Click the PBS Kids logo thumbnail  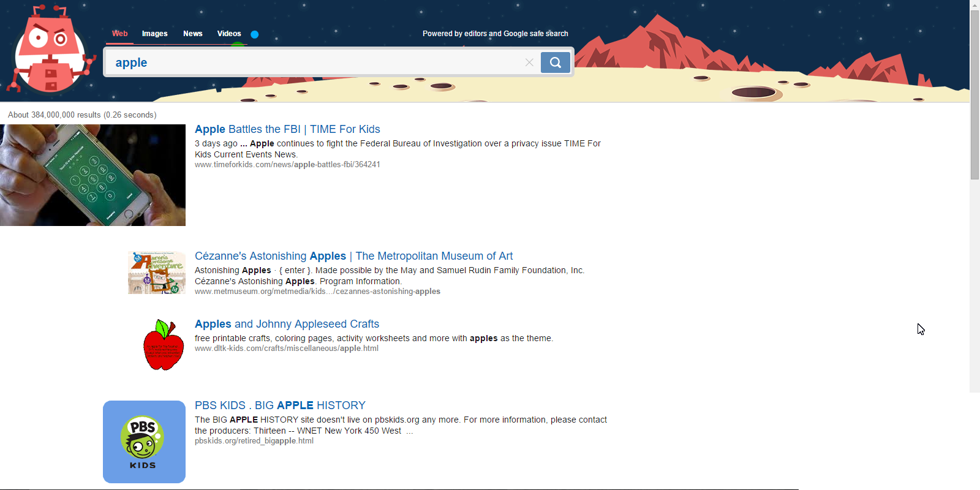[x=144, y=442]
